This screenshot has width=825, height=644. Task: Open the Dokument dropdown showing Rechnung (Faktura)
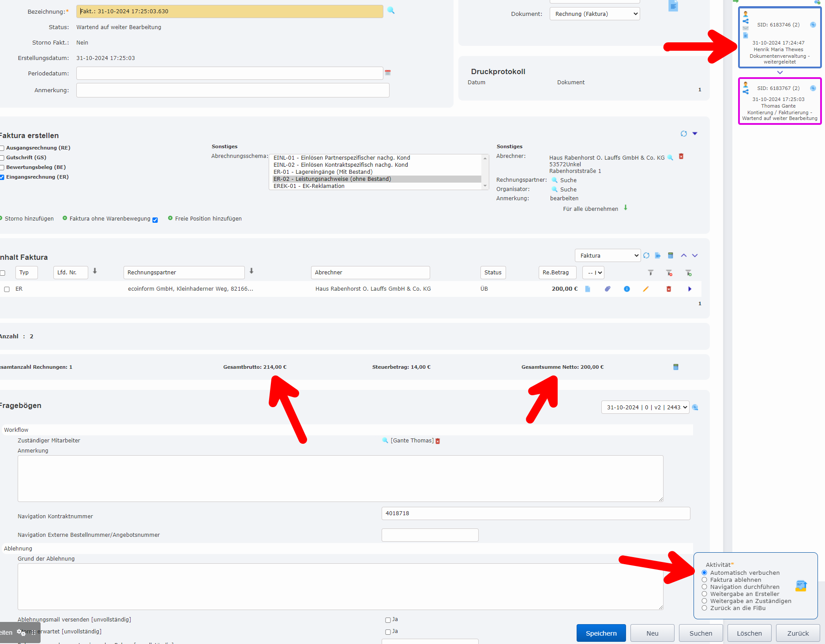594,14
